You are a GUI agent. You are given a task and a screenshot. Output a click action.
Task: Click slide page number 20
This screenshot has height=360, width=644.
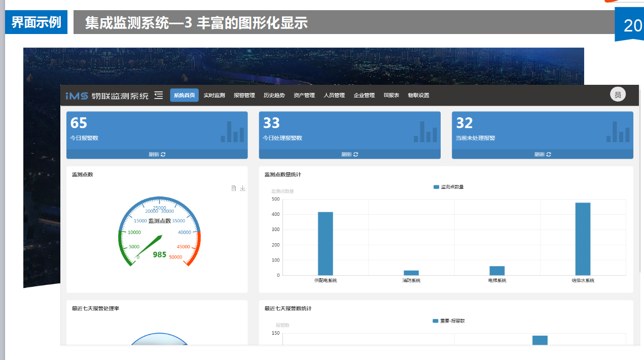tap(633, 25)
